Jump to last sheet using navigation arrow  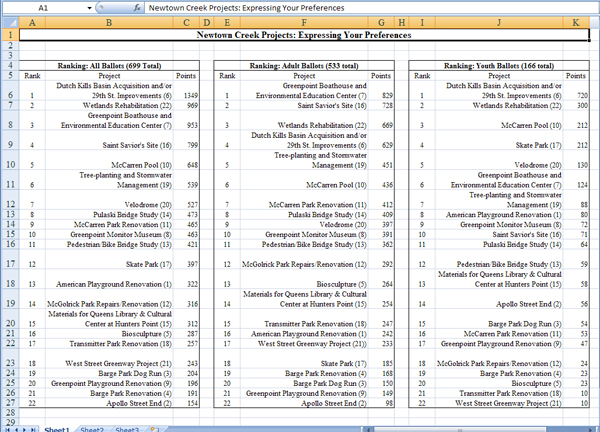(34, 427)
